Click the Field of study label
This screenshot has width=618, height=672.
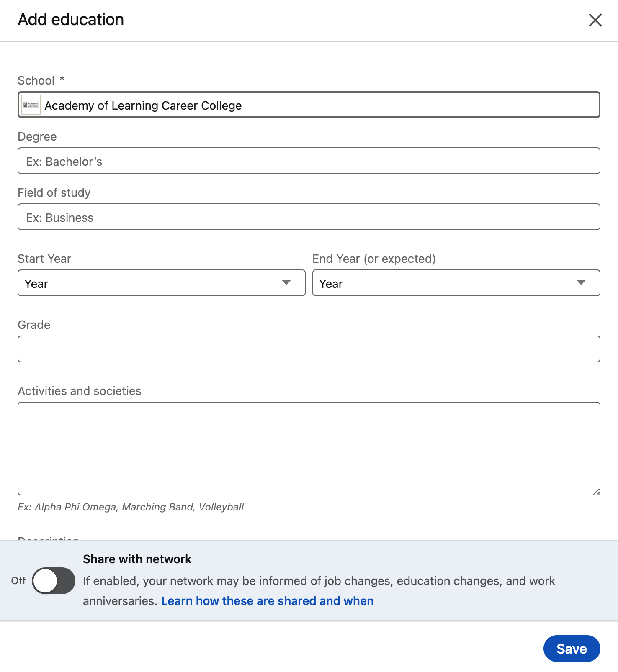point(54,193)
